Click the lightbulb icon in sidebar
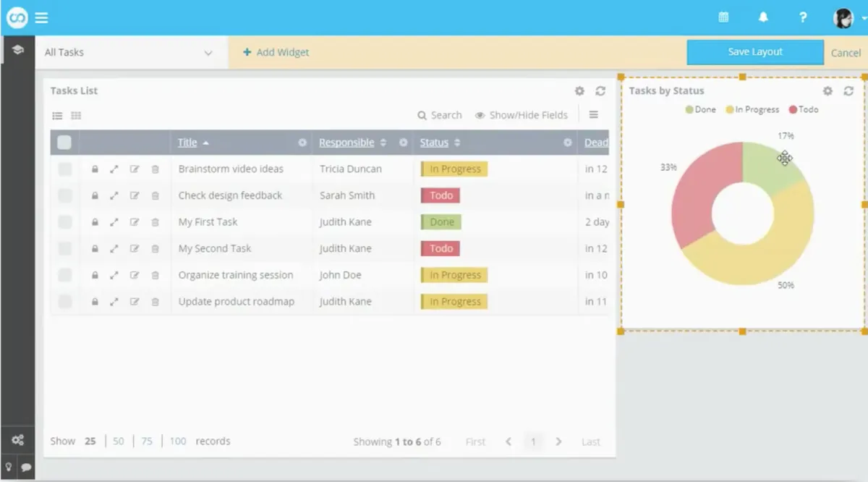 [x=9, y=467]
